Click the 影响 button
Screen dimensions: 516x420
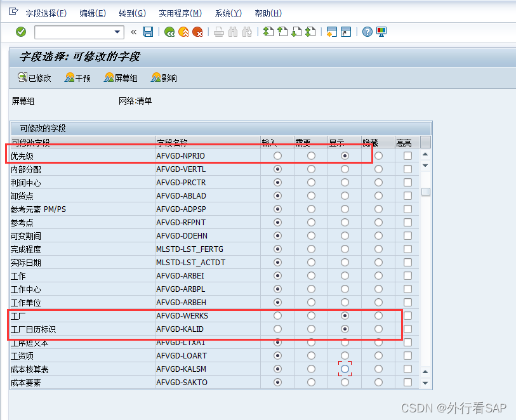pos(164,78)
